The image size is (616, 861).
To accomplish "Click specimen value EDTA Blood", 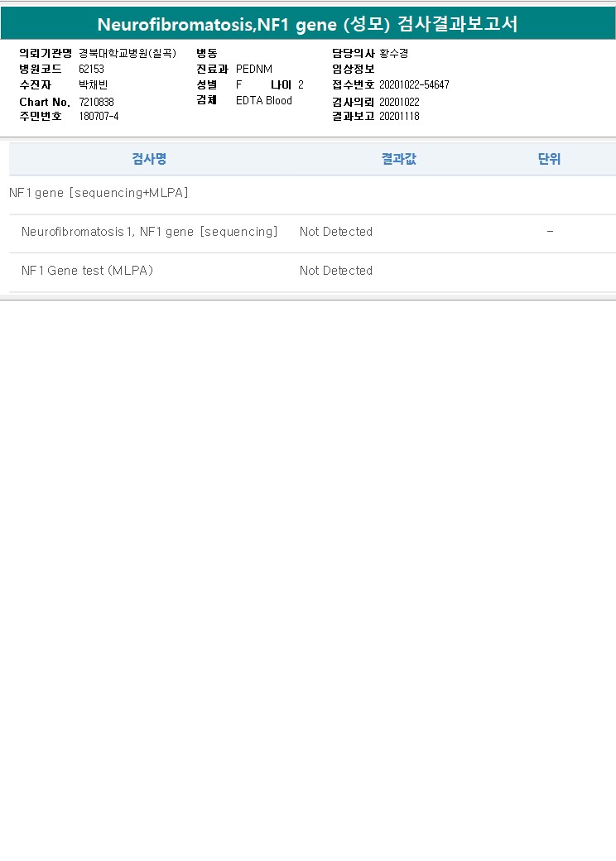I will 264,100.
